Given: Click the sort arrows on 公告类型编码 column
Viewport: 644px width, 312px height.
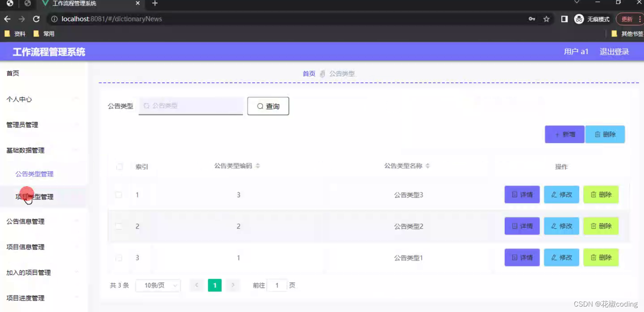Looking at the screenshot, I should 257,165.
